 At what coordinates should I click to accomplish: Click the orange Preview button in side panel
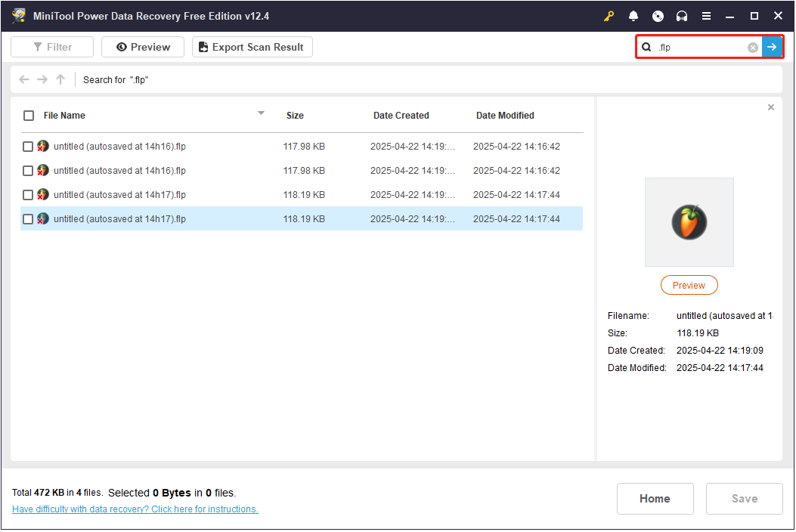point(689,286)
